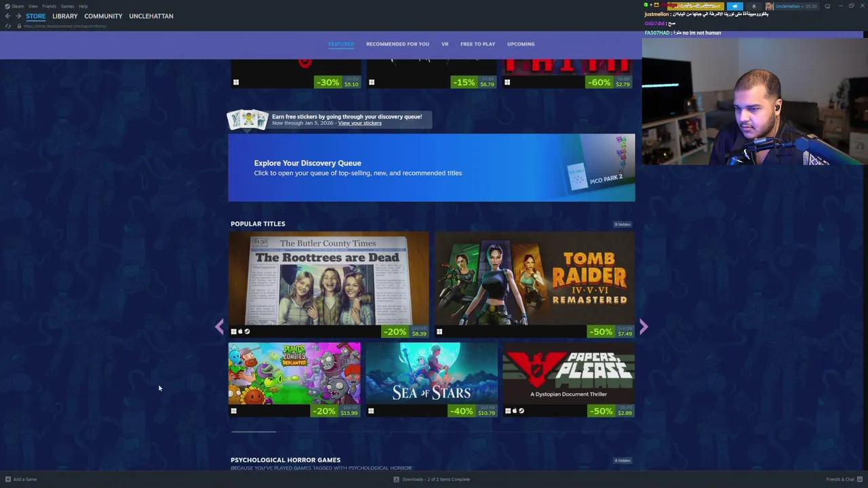Open Friends & Chat
This screenshot has width=868, height=488.
tap(844, 479)
